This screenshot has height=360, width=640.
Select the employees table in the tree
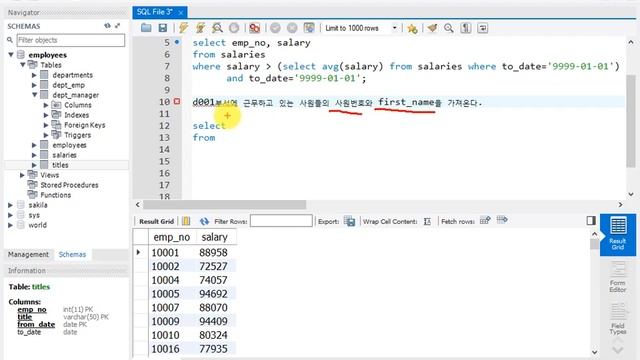69,145
